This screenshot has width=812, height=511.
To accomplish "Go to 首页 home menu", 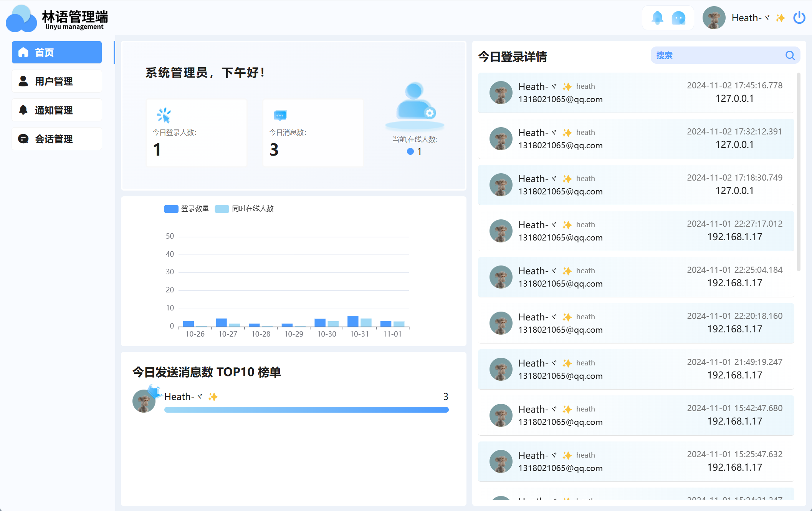I will pyautogui.click(x=57, y=52).
